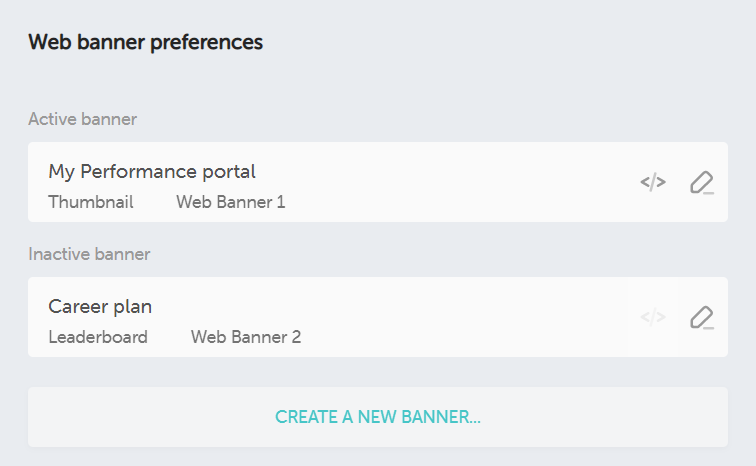Screen dimensions: 756x466
Task: Select the Web Banner 1 label
Action: pyautogui.click(x=231, y=202)
